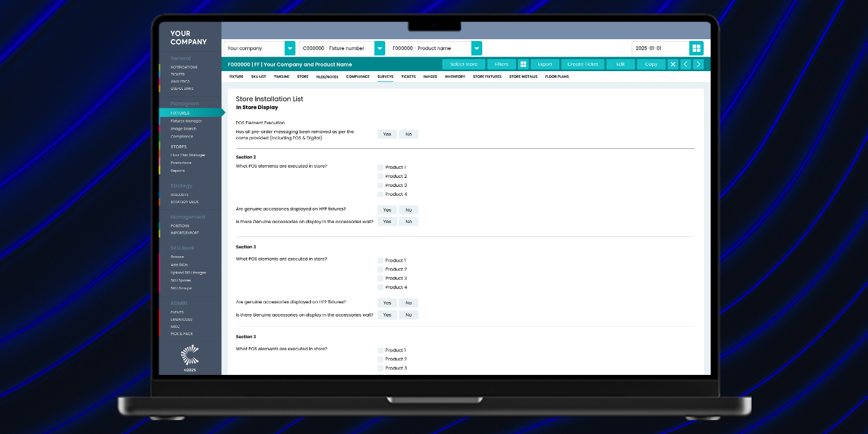Viewport: 868px width, 434px height.
Task: Click the Filters button
Action: 502,64
